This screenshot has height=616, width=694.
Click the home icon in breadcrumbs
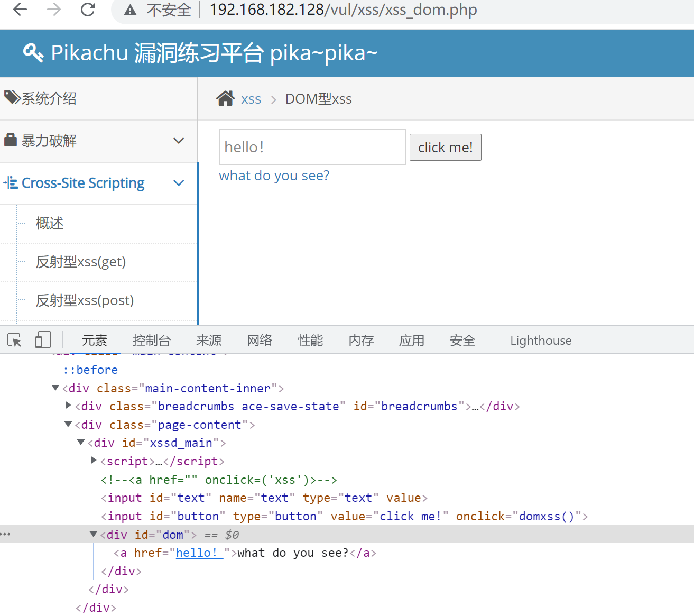click(225, 98)
